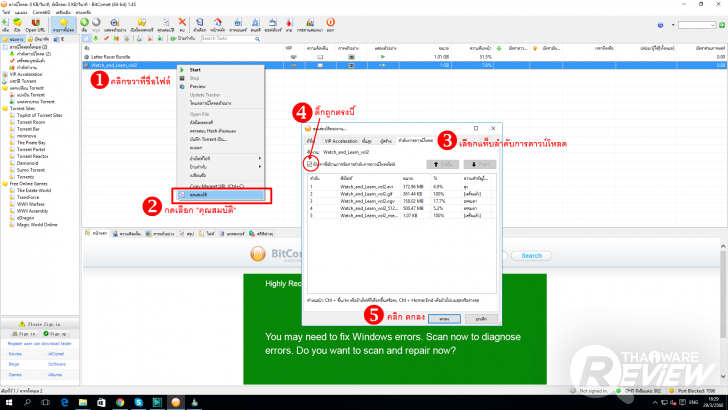Select Torrent Reactor in the sidebar
This screenshot has height=410, width=728.
32,156
